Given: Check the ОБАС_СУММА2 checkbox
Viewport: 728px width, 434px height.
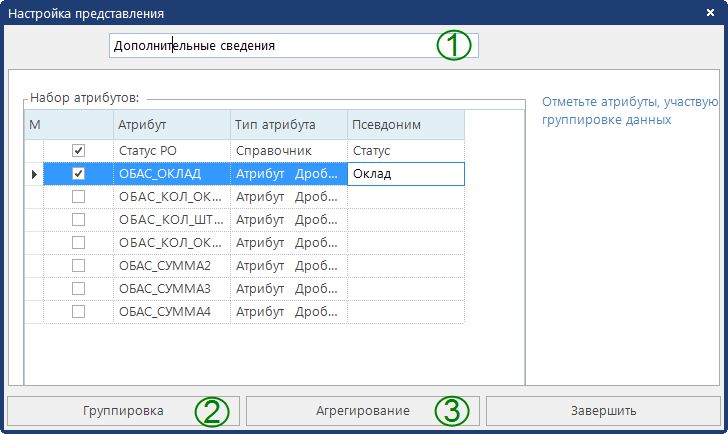Looking at the screenshot, I should coord(79,266).
